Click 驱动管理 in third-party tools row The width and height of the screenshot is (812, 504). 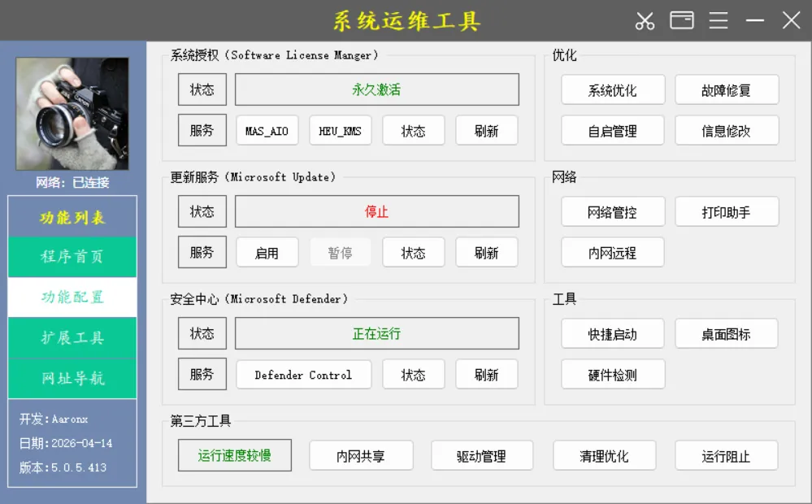click(482, 456)
